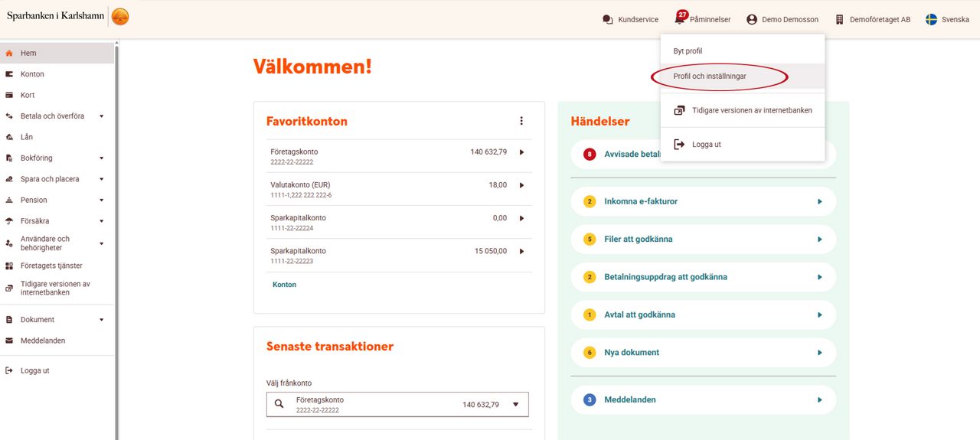Open Kundservice chat icon

pyautogui.click(x=608, y=20)
